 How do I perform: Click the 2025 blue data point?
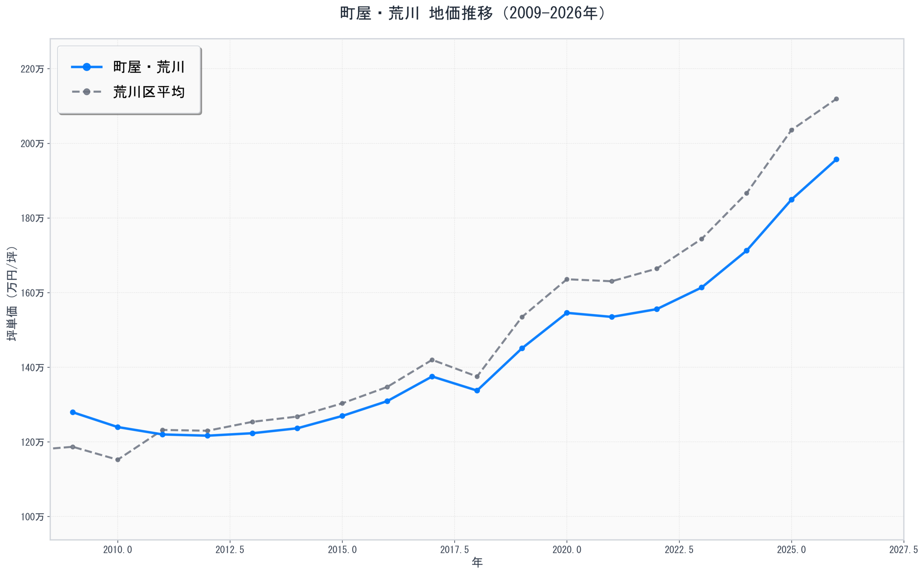792,200
